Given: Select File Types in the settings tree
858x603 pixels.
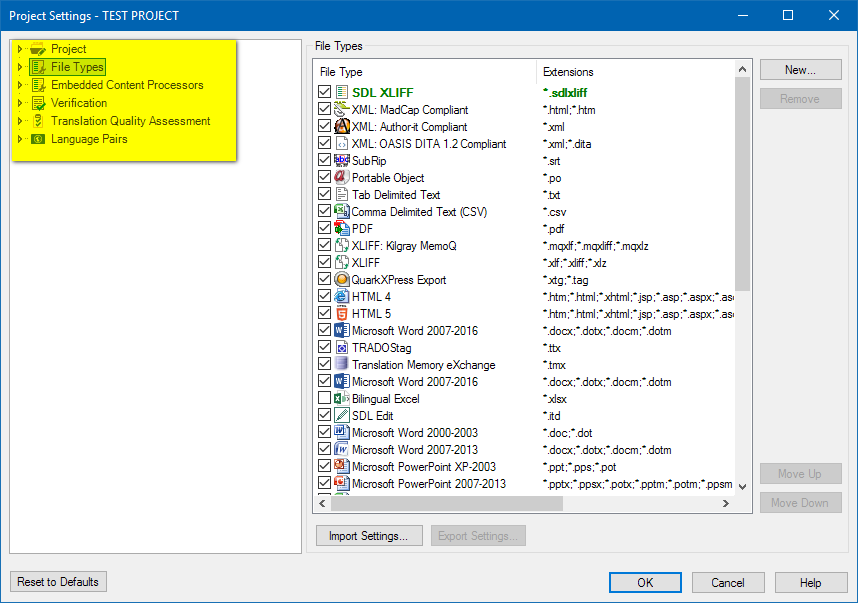Looking at the screenshot, I should pyautogui.click(x=77, y=67).
